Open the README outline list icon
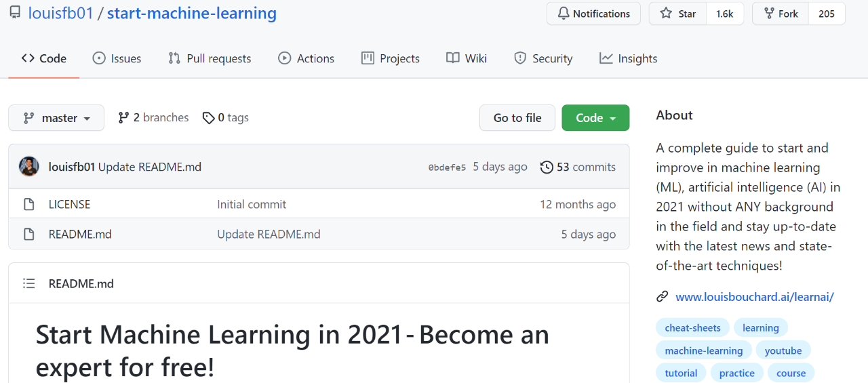This screenshot has height=383, width=868. pyautogui.click(x=28, y=283)
